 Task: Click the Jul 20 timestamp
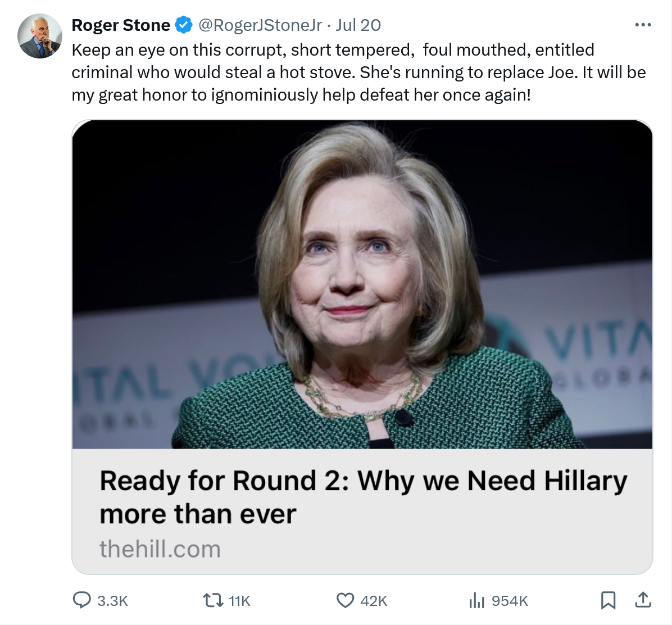click(358, 25)
